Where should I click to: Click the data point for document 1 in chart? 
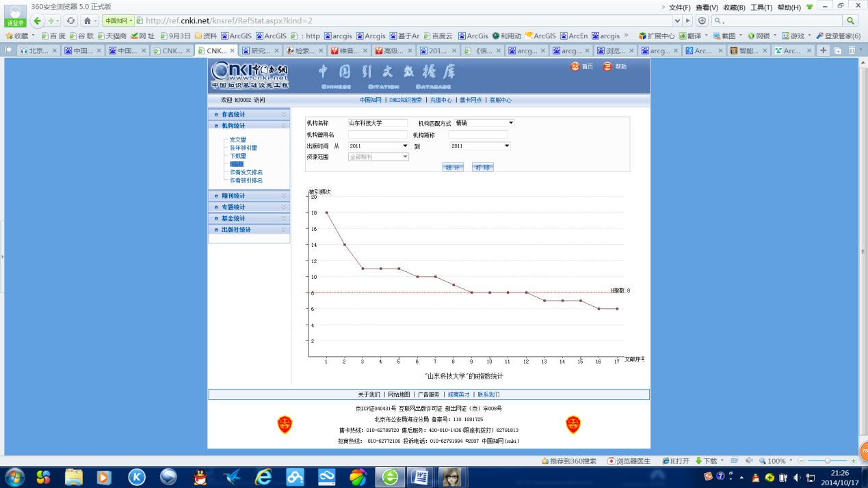326,213
